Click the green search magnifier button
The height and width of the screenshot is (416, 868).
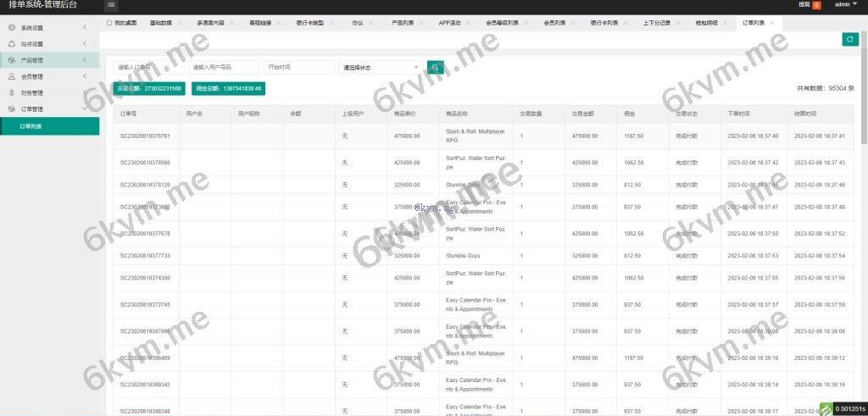[435, 67]
